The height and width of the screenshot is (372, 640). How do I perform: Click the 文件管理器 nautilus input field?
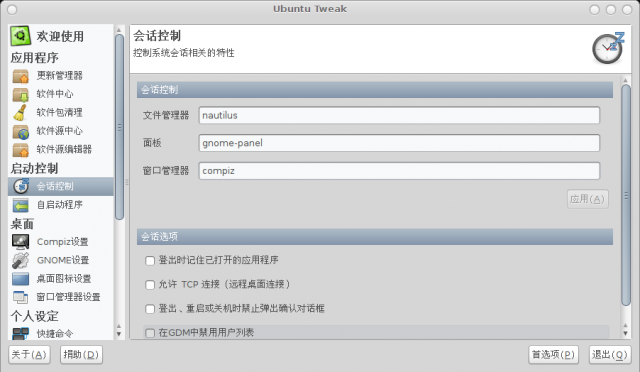point(399,115)
